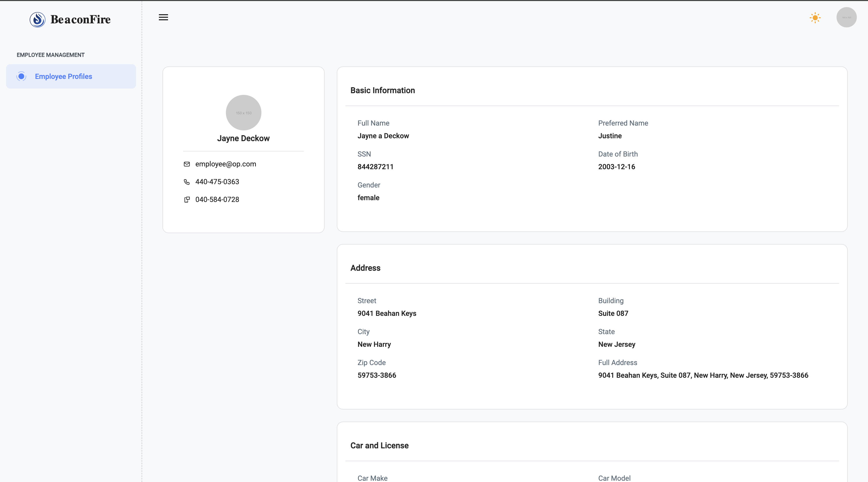Click the Employee Profiles circular icon

point(21,76)
